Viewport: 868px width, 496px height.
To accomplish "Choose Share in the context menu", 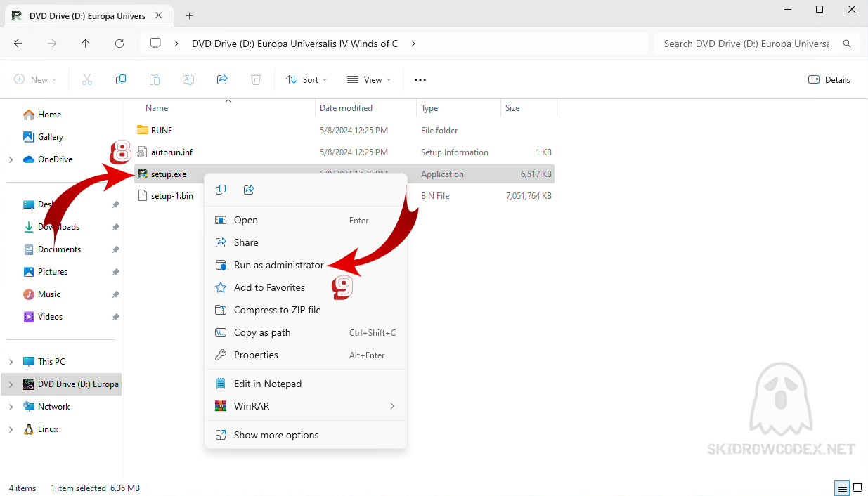I will pos(306,242).
